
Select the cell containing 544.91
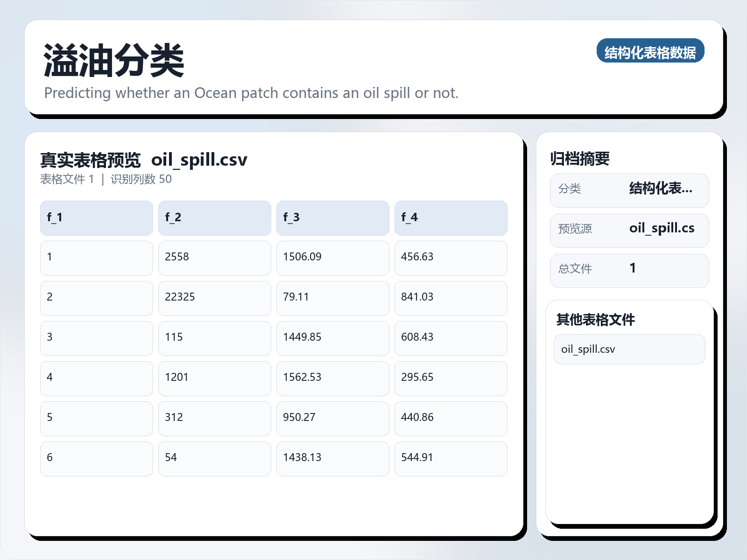coord(451,458)
